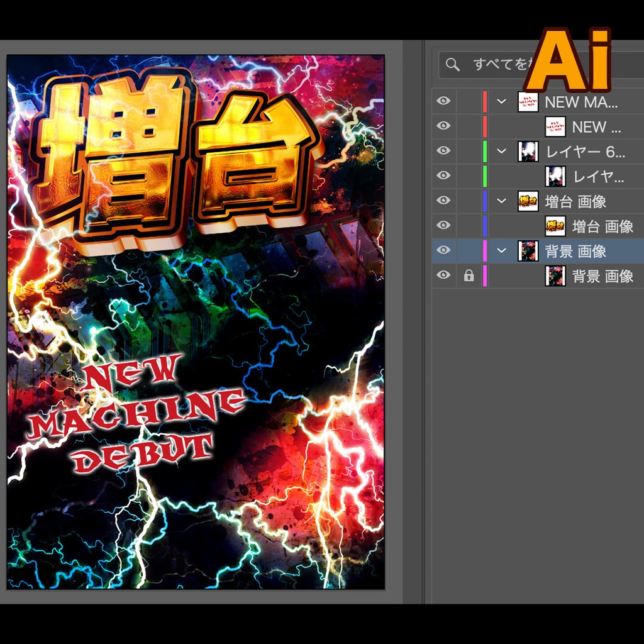
Task: Click the 増台 画像 group layer thumbnail
Action: click(528, 201)
